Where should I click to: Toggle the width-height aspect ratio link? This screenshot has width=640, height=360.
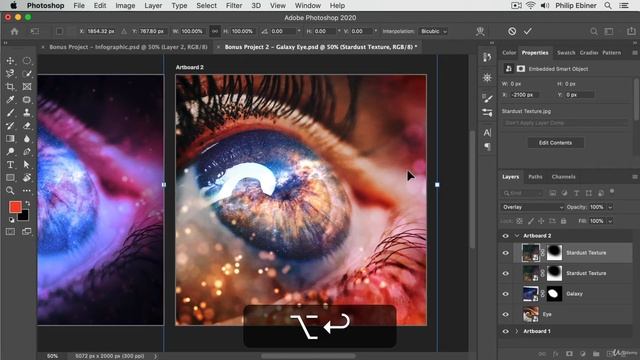coord(215,31)
